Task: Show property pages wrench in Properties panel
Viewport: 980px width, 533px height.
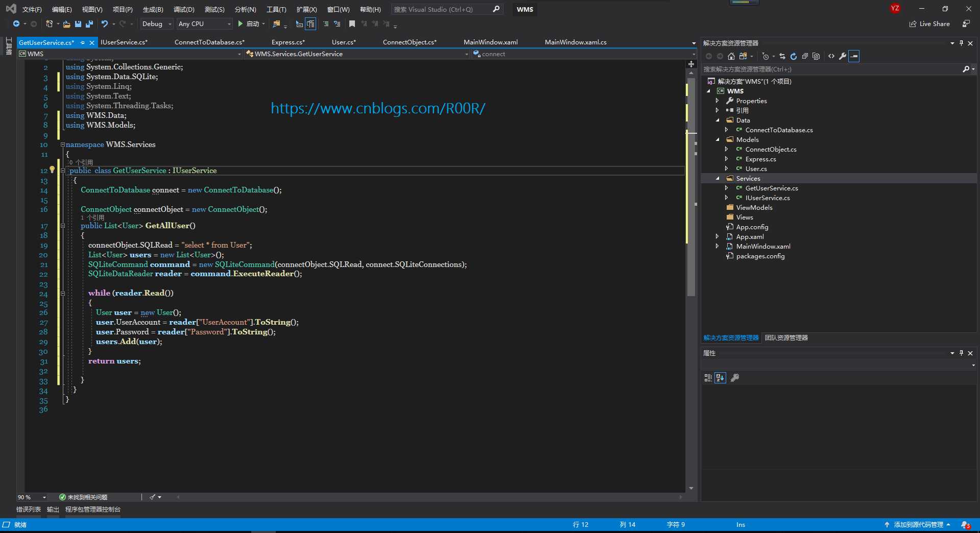Action: (x=735, y=378)
